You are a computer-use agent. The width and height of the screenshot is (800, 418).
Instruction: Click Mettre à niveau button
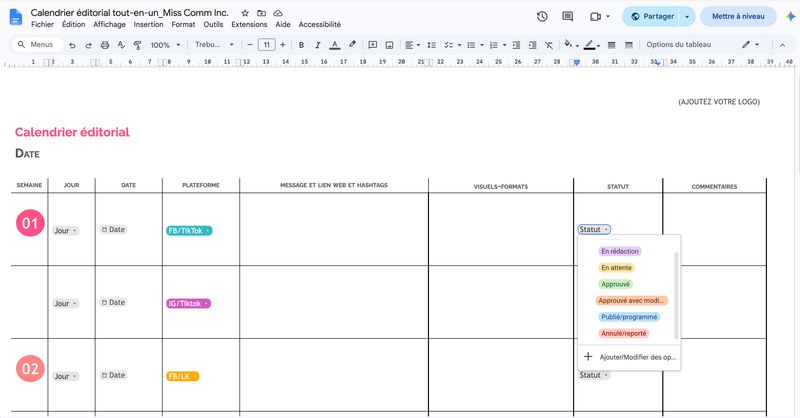click(738, 16)
